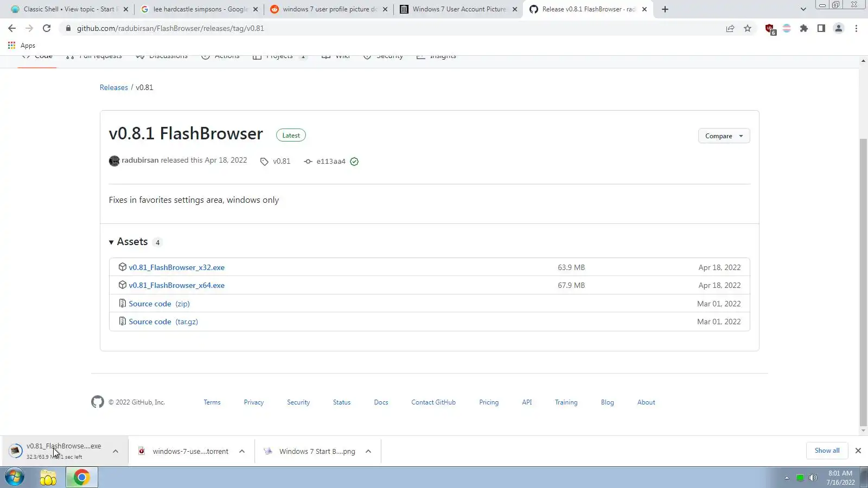Collapse the Assets section triangle
This screenshot has width=868, height=488.
(111, 242)
